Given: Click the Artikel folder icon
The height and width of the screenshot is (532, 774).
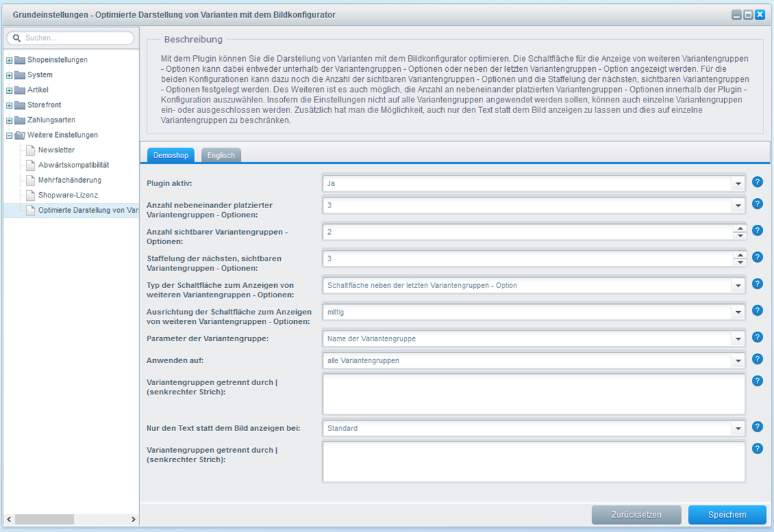Looking at the screenshot, I should [20, 90].
